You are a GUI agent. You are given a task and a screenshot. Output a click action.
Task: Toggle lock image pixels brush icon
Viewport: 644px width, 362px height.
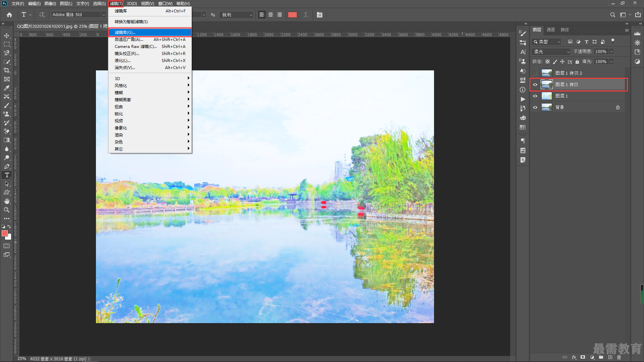pyautogui.click(x=555, y=62)
